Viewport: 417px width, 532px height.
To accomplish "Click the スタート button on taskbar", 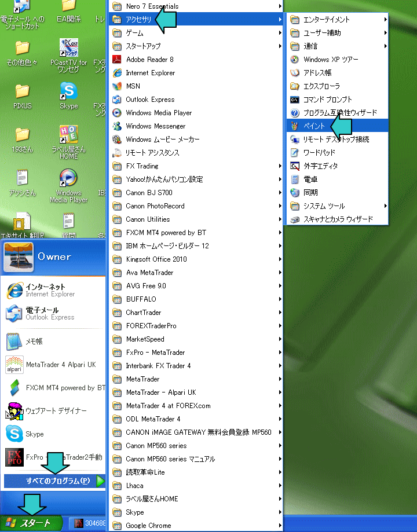I will tap(31, 523).
